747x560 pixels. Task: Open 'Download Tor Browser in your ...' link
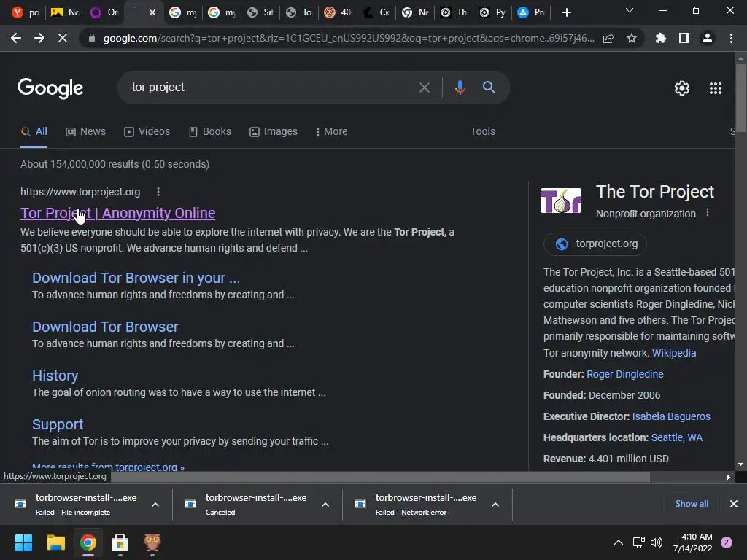136,278
